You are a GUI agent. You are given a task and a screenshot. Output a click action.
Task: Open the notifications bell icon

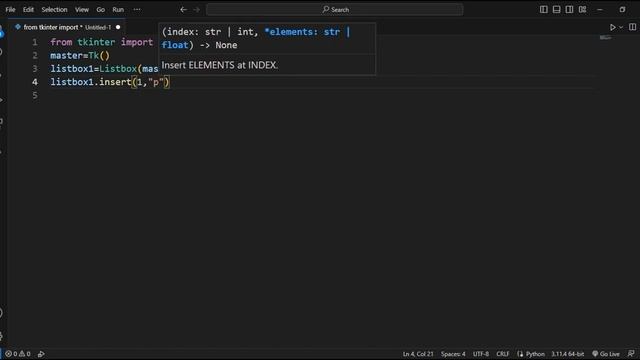(631, 354)
